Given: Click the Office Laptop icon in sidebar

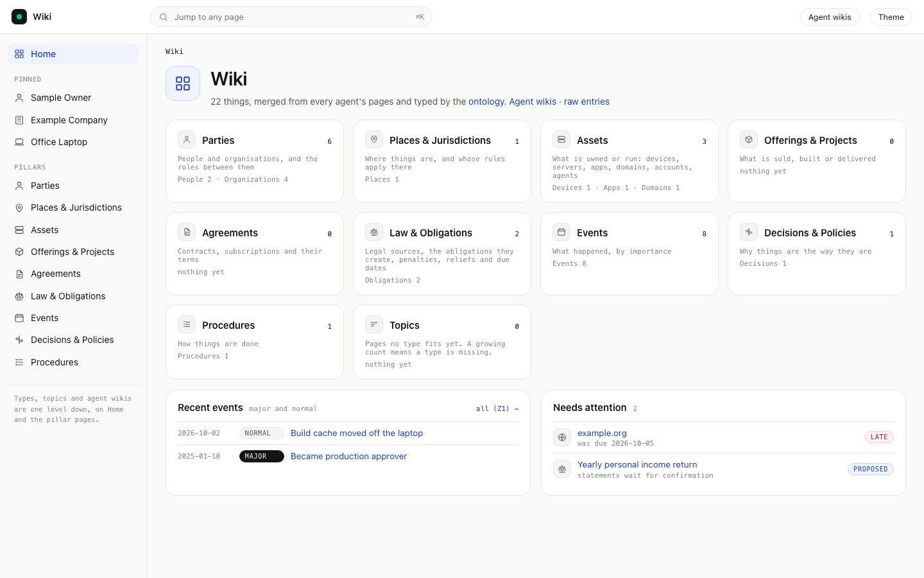Looking at the screenshot, I should (x=19, y=142).
